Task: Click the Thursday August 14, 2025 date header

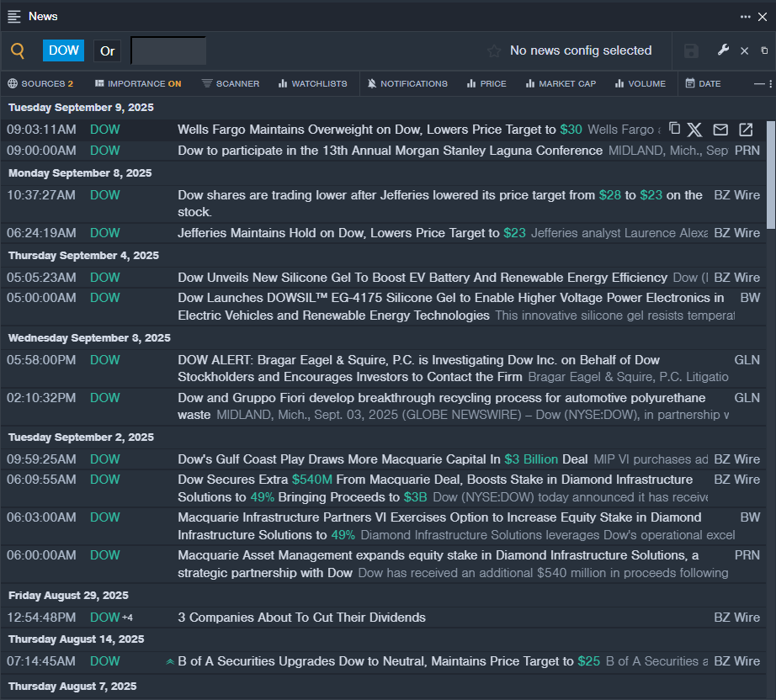Action: (77, 639)
